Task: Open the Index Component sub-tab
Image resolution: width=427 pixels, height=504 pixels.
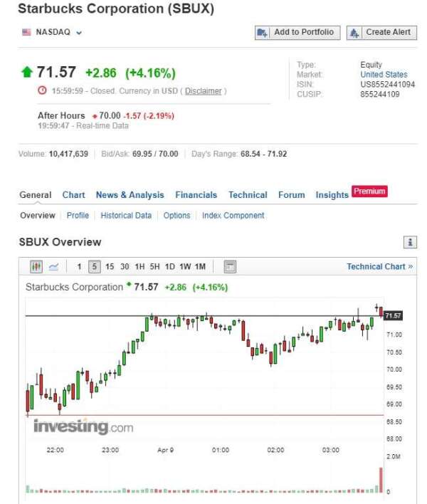Action: click(233, 216)
